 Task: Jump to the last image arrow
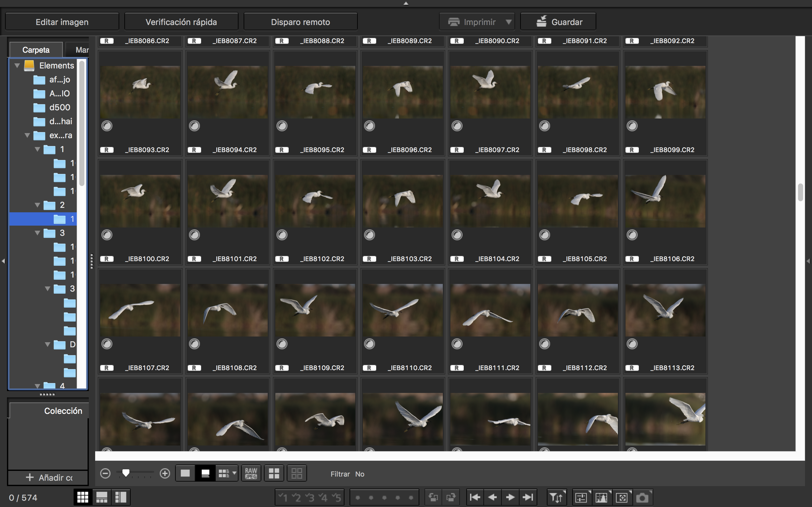(x=528, y=497)
